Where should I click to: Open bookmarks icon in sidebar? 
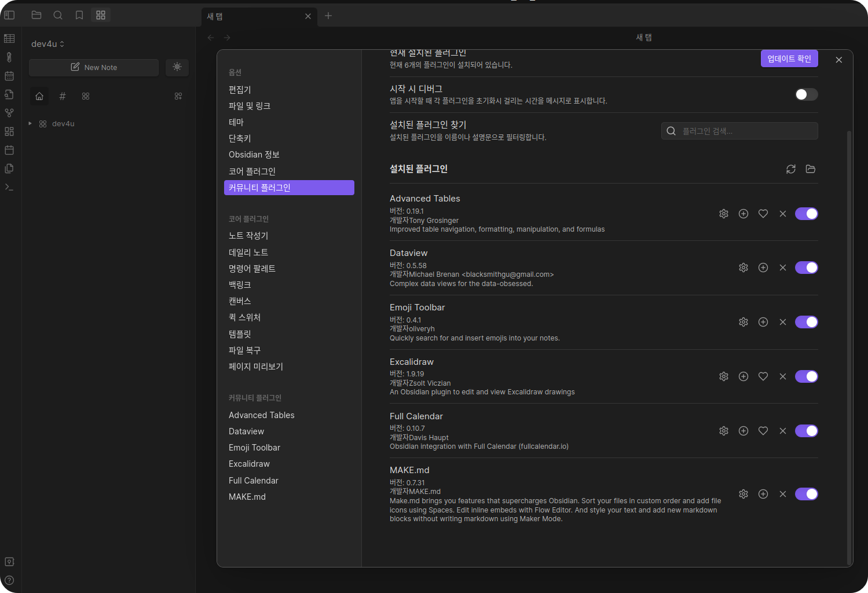point(79,15)
